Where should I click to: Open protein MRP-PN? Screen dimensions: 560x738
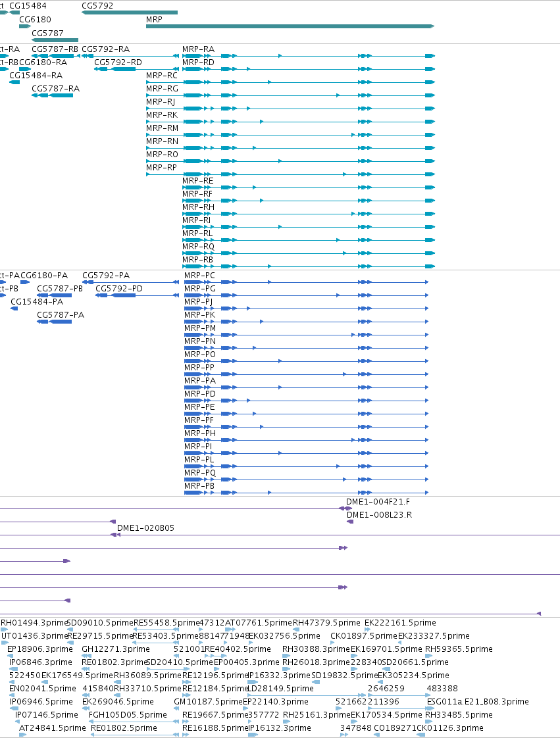point(200,341)
